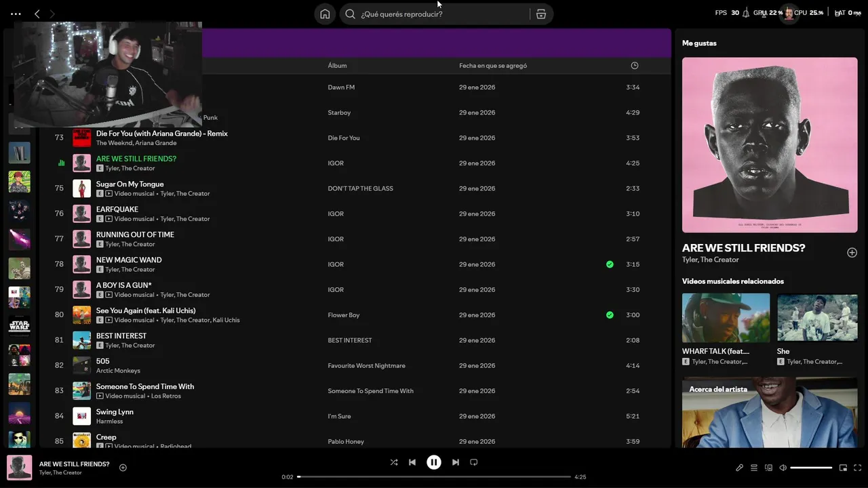Open DON'T TAP THE GLASS album link
The width and height of the screenshot is (868, 488).
(360, 188)
